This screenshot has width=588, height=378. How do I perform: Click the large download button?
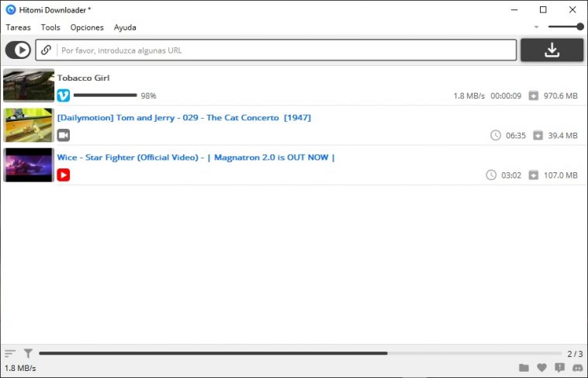click(x=552, y=50)
